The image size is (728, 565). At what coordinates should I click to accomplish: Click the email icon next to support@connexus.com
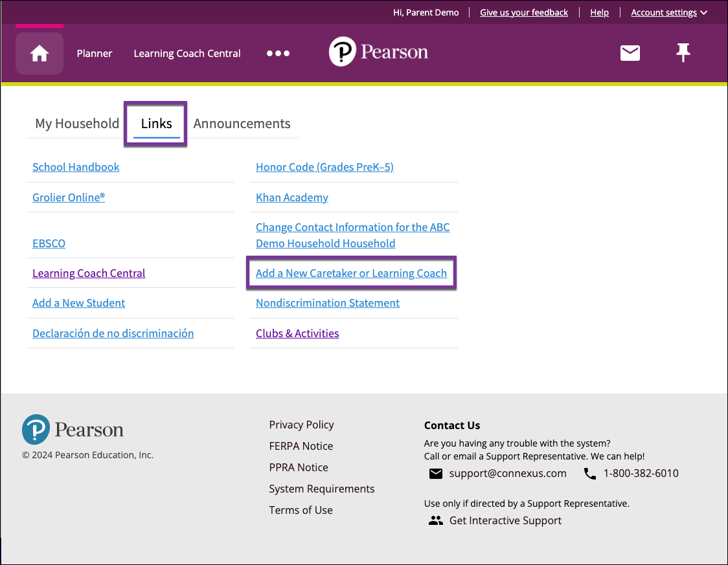pyautogui.click(x=436, y=473)
